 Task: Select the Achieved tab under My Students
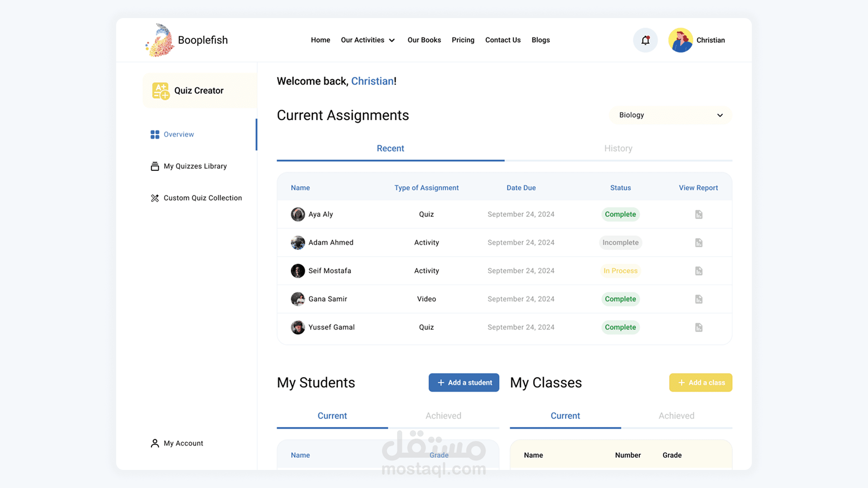[443, 416]
